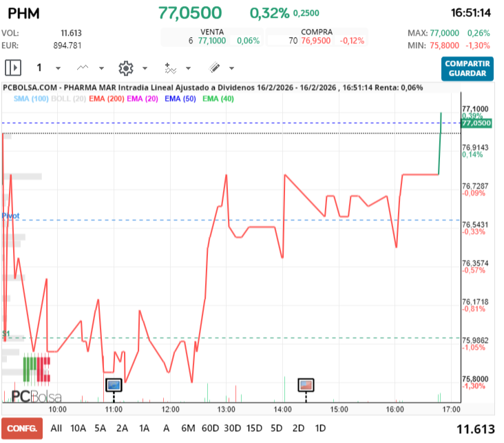Image resolution: width=504 pixels, height=443 pixels.
Task: Select the 10A time range
Action: [78, 429]
